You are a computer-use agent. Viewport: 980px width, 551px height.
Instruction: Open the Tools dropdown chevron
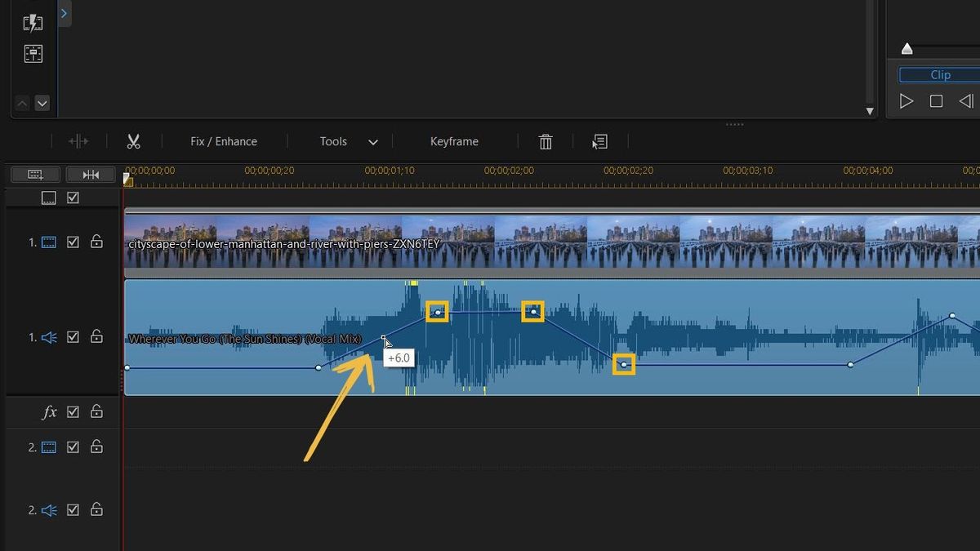click(372, 141)
